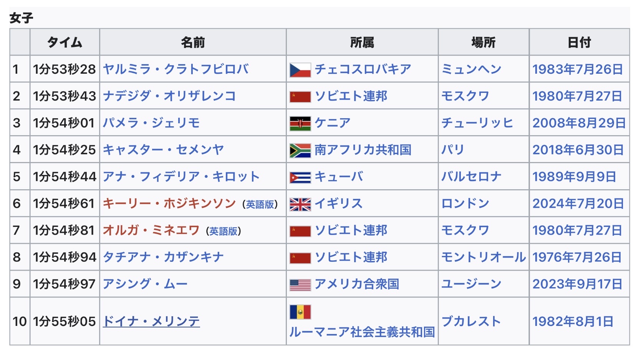Click the 名前 column header

pyautogui.click(x=193, y=42)
